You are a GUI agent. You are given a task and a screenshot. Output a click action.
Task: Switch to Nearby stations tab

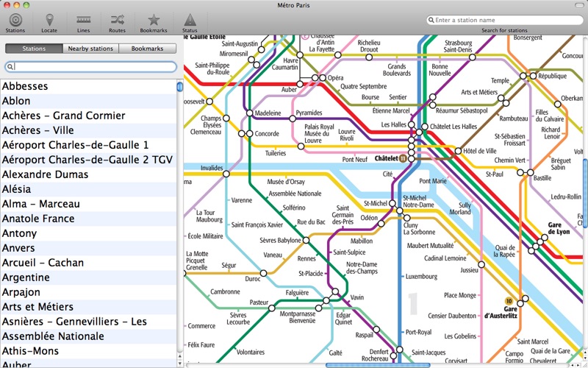click(x=90, y=49)
